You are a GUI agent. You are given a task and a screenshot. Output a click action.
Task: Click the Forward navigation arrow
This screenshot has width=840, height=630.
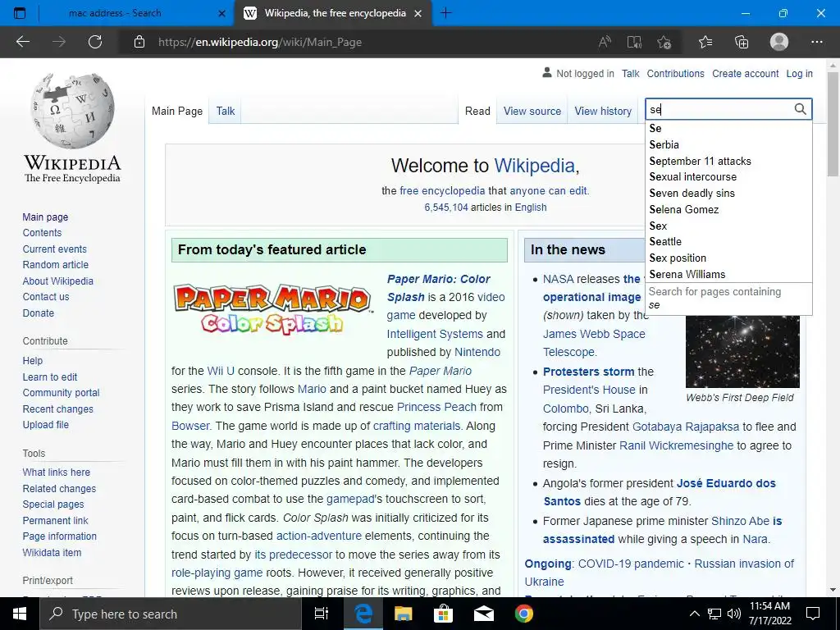point(59,42)
